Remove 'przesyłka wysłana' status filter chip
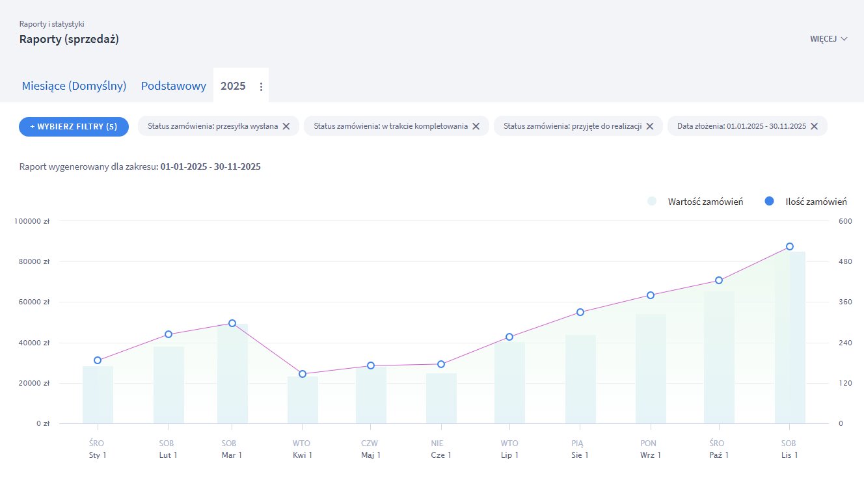This screenshot has width=864, height=504. point(286,126)
